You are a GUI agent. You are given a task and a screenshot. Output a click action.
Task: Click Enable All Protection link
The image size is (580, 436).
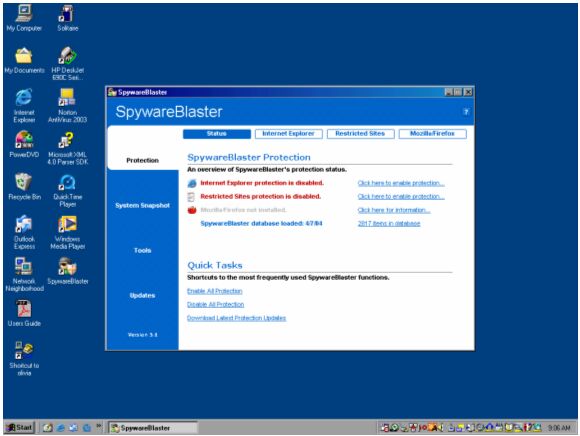tap(215, 291)
